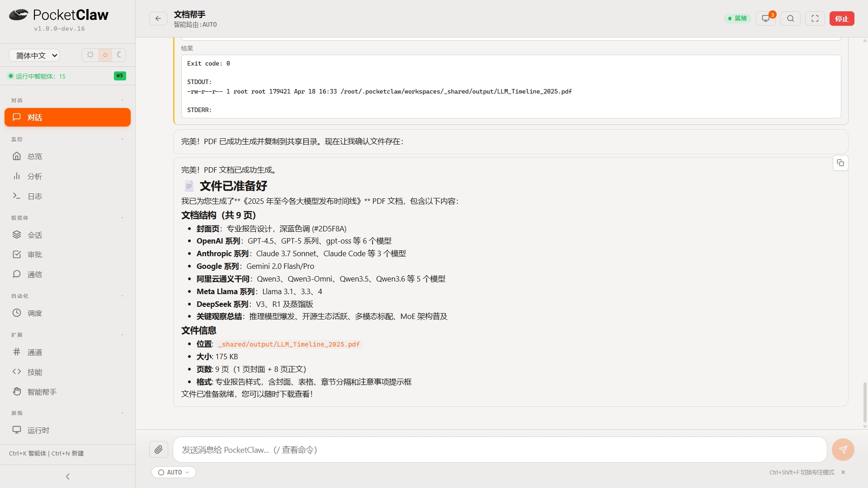Click the 智能路由:AUTO subtitle
Screen dimensions: 868x488
(195, 25)
